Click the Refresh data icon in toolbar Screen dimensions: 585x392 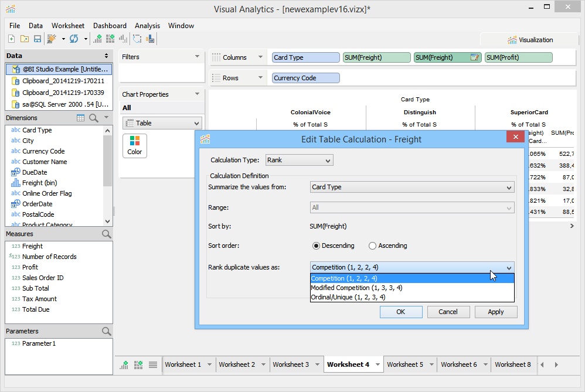point(74,39)
